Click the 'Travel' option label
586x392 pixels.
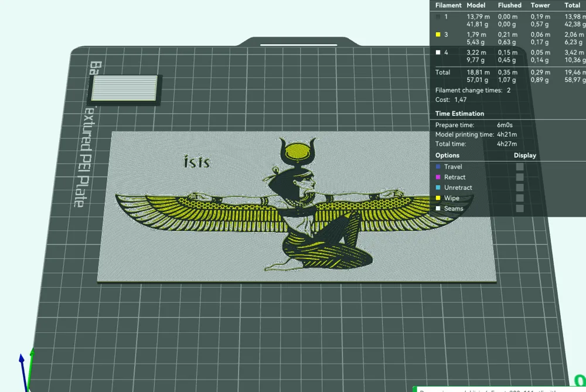click(x=453, y=166)
